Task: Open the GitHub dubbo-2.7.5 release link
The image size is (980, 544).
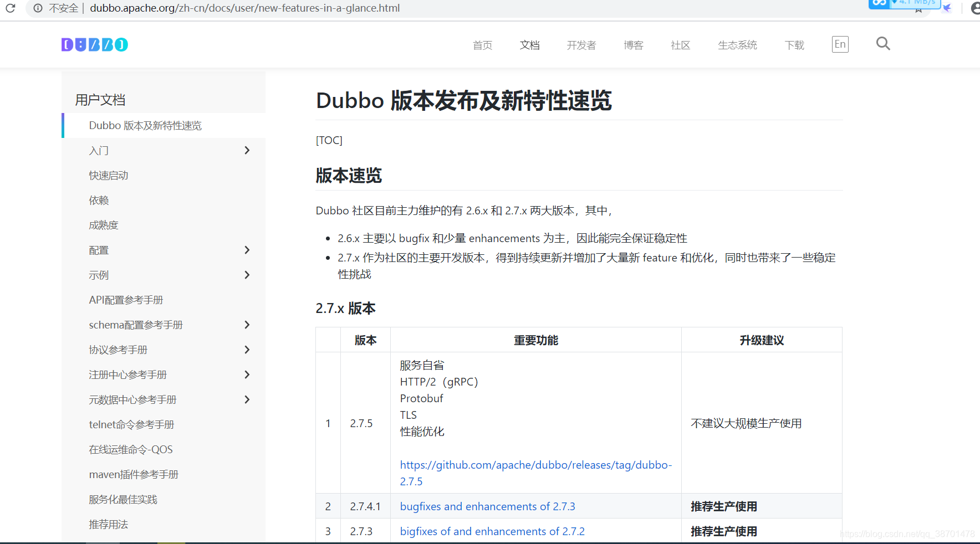Action: [536, 473]
